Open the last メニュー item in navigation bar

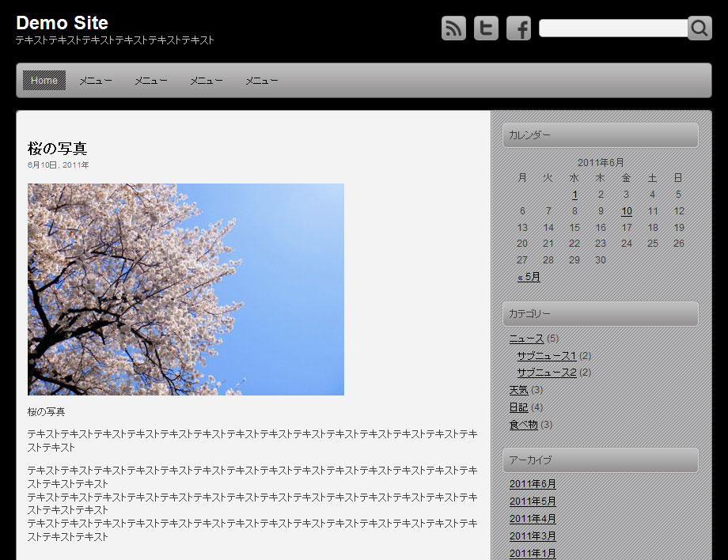coord(262,81)
